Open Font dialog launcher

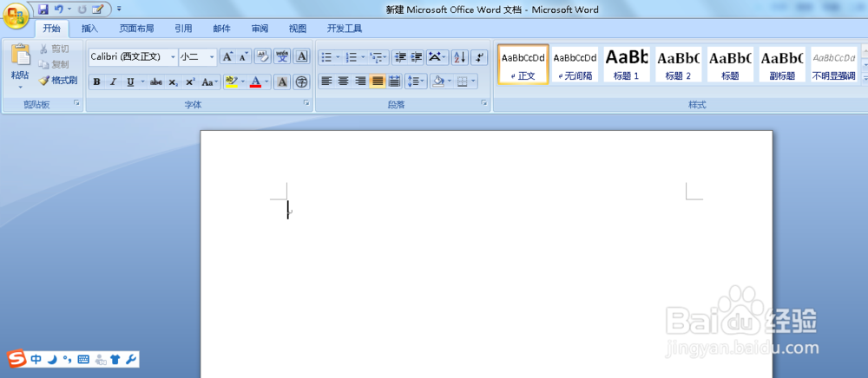306,103
